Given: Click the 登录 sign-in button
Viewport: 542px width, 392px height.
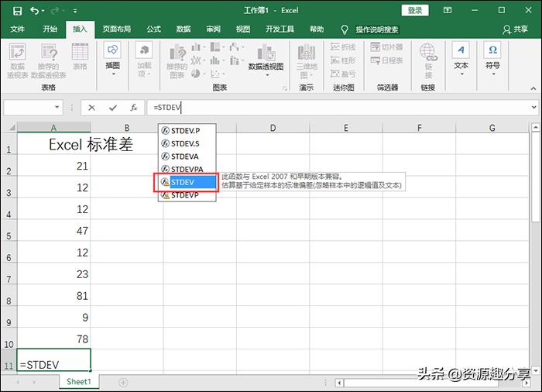Looking at the screenshot, I should (x=415, y=10).
